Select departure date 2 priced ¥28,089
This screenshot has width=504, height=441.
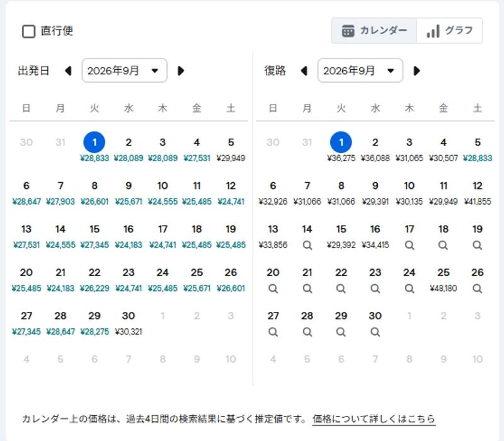tap(129, 149)
